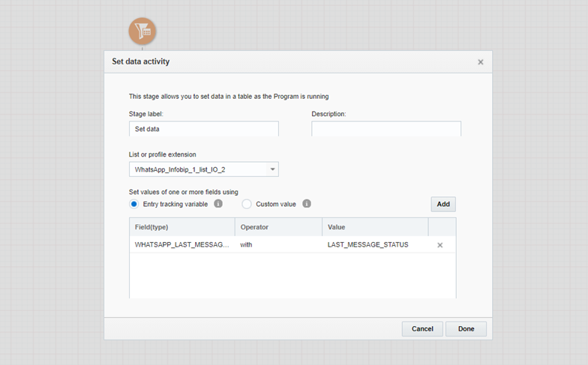
Task: Open the List or profile extension dropdown
Action: coord(203,169)
